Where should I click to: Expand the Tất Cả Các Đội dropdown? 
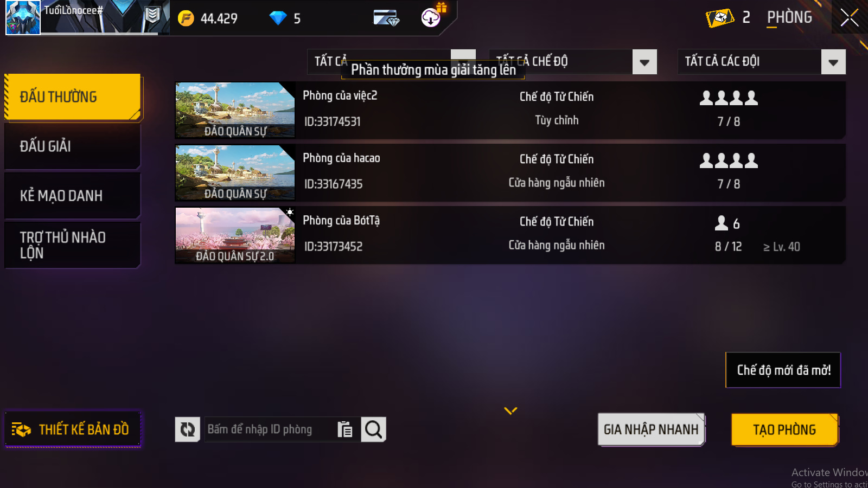833,62
